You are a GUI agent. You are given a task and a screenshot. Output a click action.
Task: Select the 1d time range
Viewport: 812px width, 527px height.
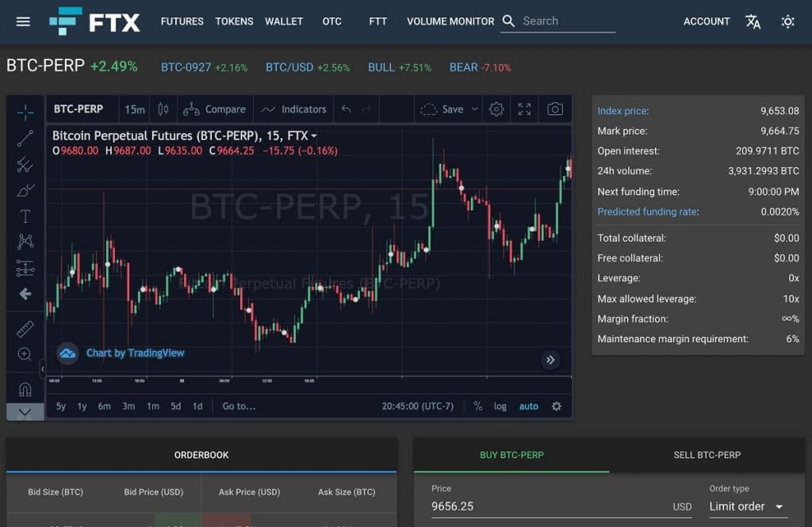(197, 407)
